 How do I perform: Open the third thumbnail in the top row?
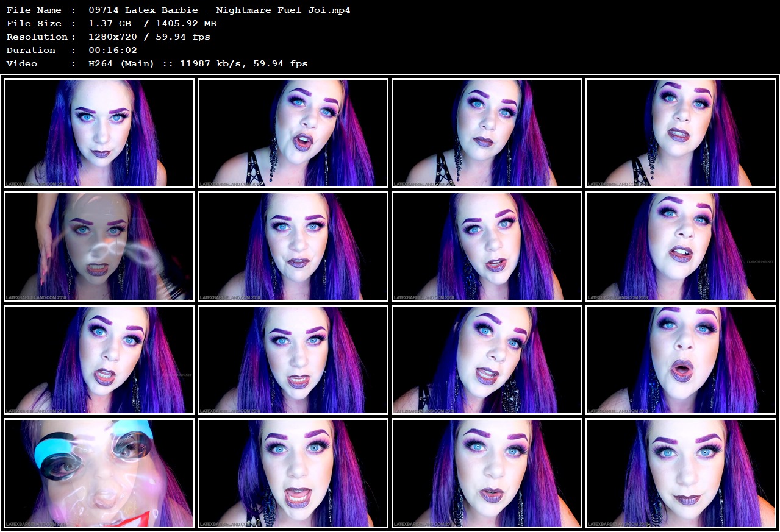point(487,133)
